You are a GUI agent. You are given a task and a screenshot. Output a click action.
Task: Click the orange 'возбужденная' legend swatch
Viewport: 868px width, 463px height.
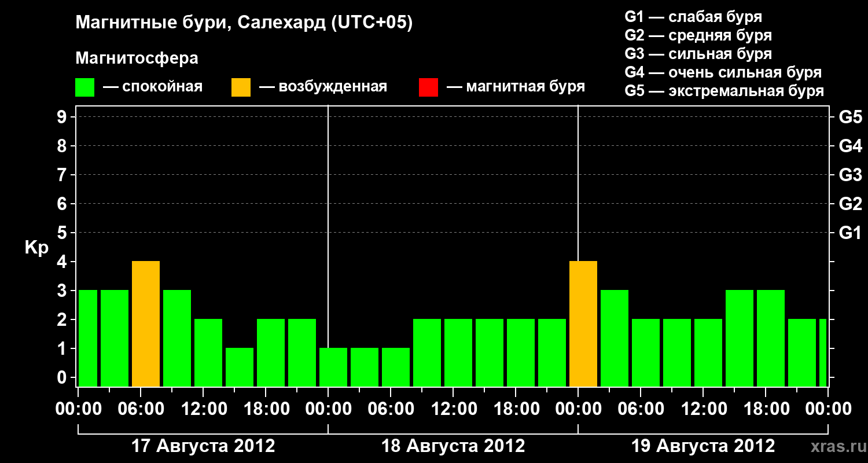pyautogui.click(x=241, y=87)
